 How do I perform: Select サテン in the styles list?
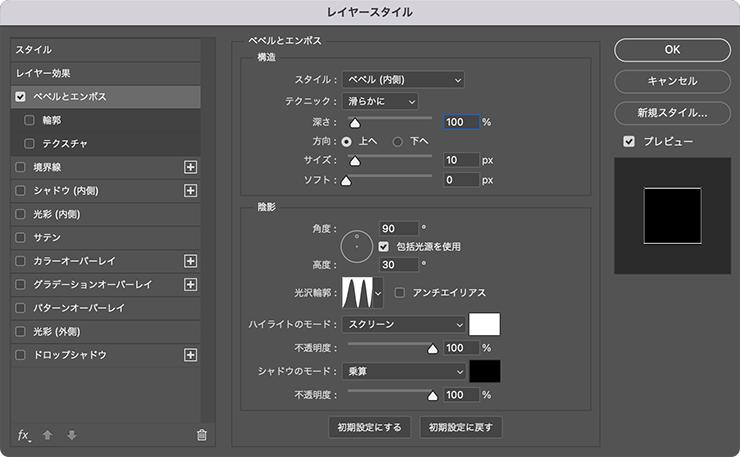(49, 237)
